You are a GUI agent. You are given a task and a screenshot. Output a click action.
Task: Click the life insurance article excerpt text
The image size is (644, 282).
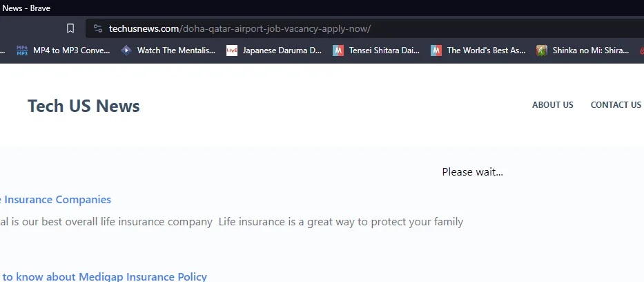[x=232, y=222]
